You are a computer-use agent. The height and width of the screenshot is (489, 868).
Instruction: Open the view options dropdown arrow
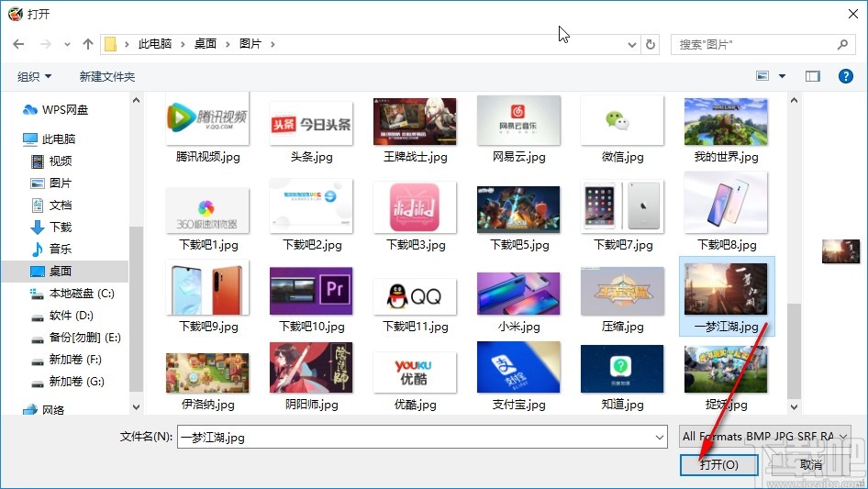coord(782,76)
